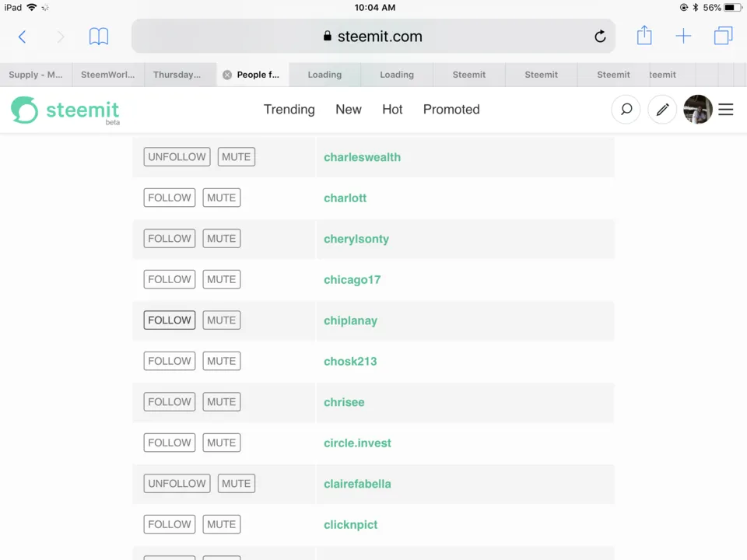Open circle.invest profile link
Image resolution: width=747 pixels, height=560 pixels.
coord(357,443)
